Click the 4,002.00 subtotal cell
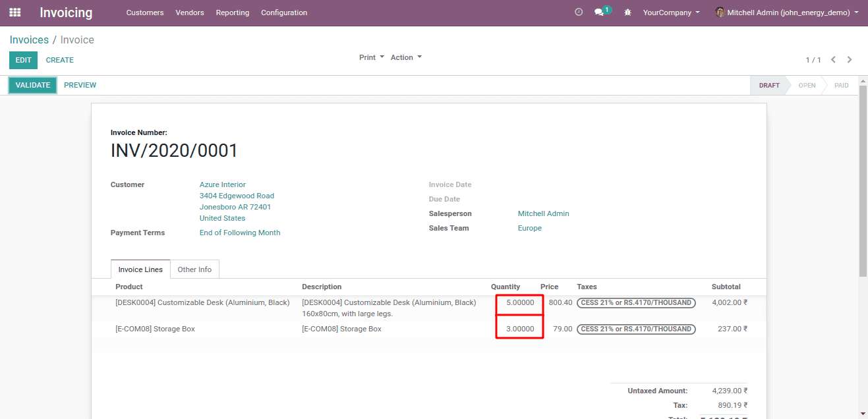 click(x=730, y=302)
